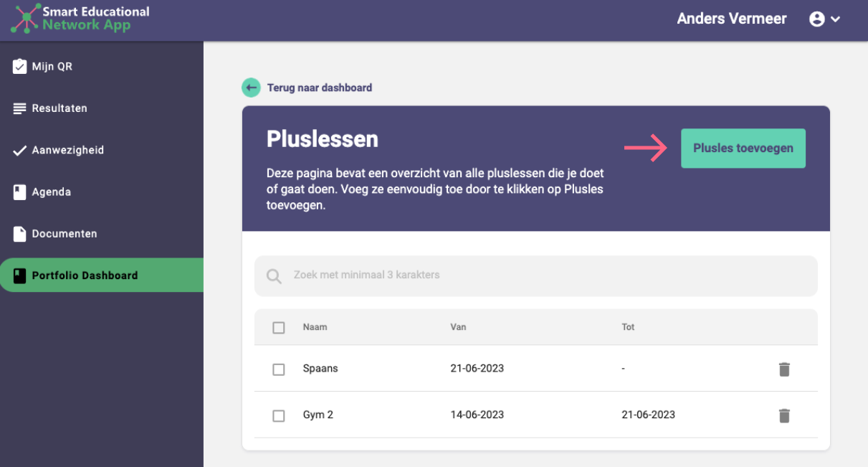
Task: Click the Documenten file icon
Action: [20, 234]
